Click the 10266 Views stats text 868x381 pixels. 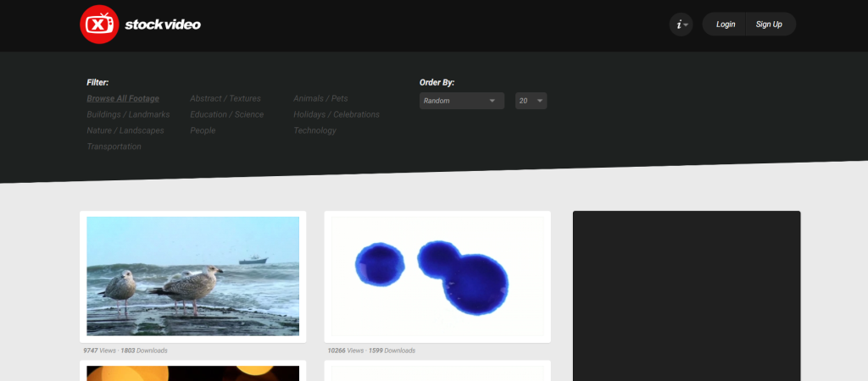371,351
